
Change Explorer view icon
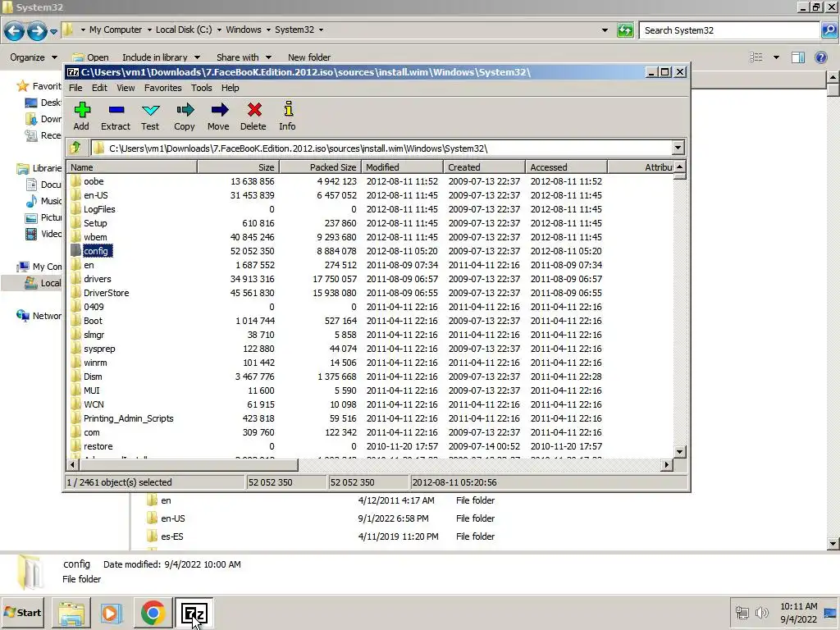(756, 57)
